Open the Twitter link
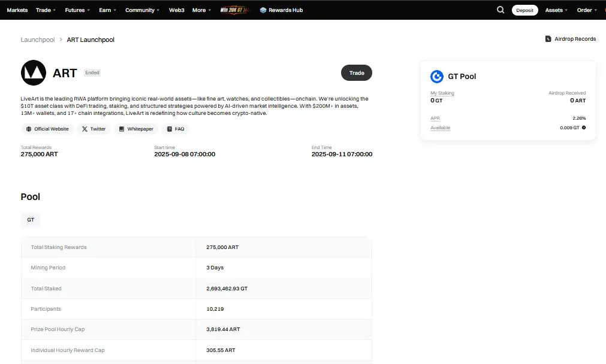 94,129
